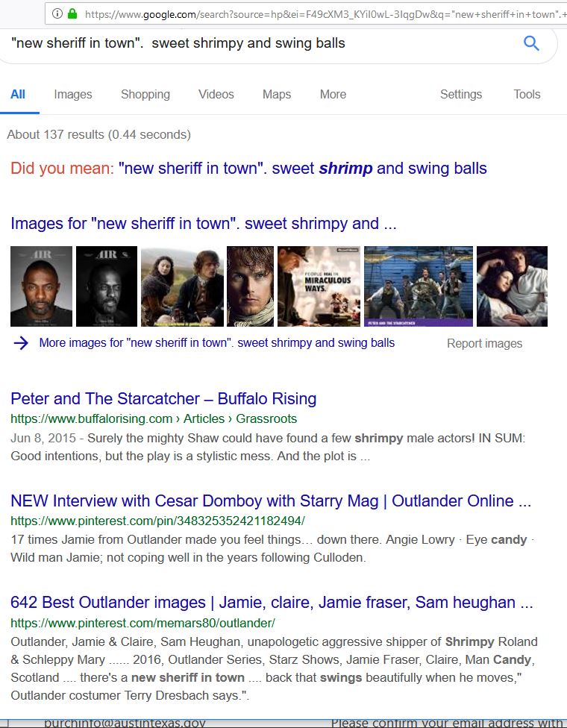Click the site info circle icon in address bar
This screenshot has width=567, height=728.
tap(57, 13)
